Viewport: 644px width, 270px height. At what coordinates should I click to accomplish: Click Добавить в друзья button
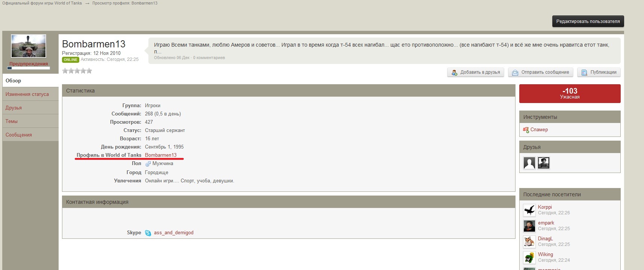[x=476, y=72]
